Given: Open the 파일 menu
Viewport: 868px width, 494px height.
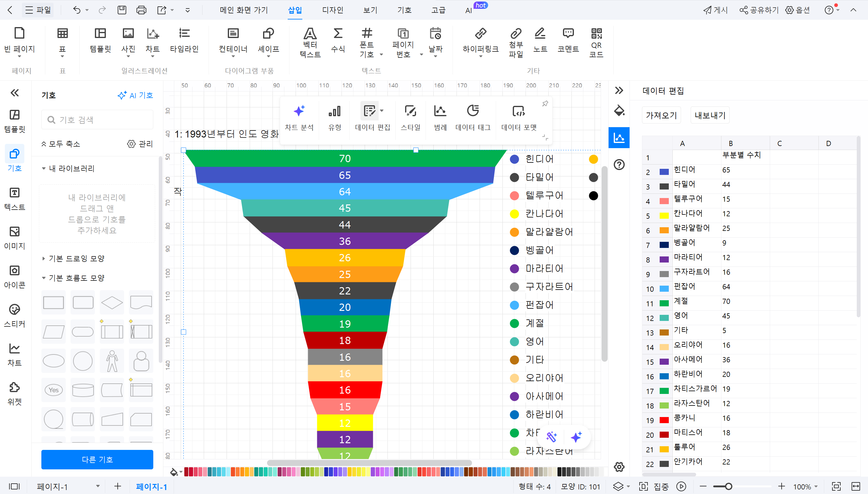Looking at the screenshot, I should click(x=38, y=10).
